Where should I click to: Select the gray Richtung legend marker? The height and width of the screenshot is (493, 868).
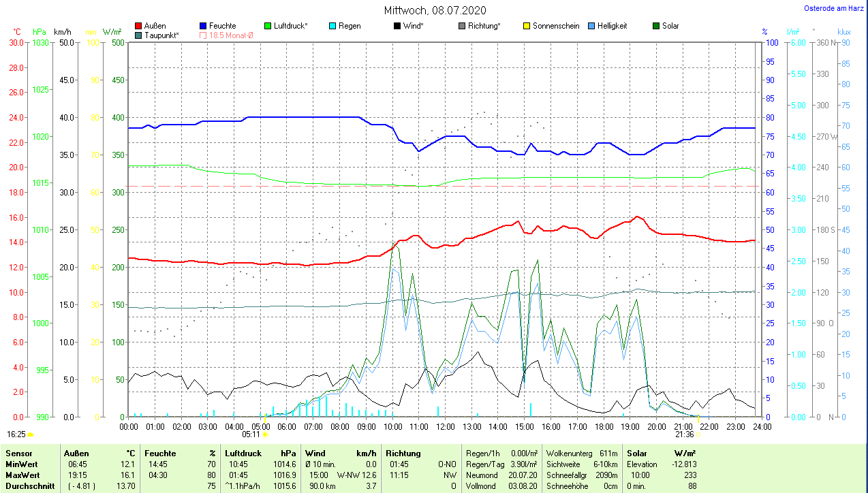462,26
